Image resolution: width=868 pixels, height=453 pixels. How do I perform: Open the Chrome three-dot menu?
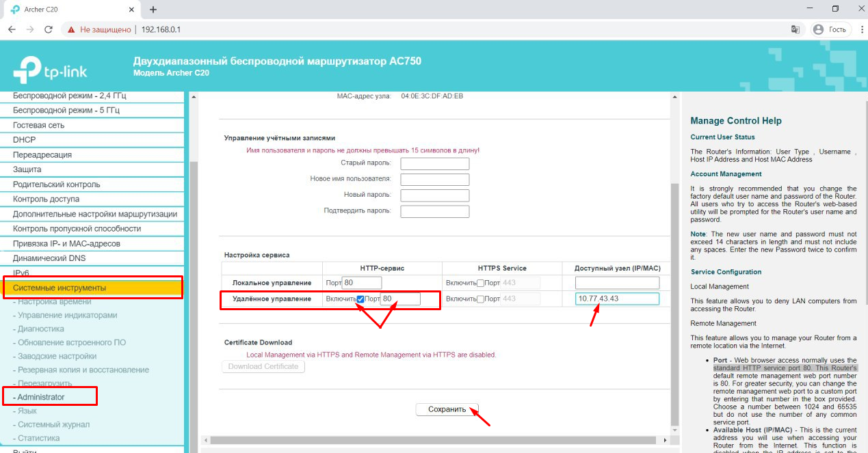[857, 30]
